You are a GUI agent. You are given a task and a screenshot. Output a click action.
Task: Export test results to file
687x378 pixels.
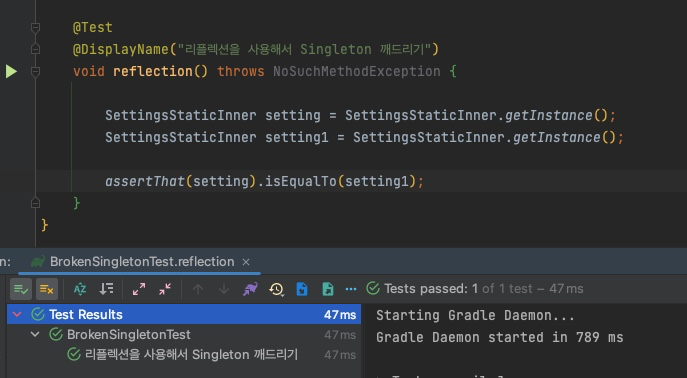click(328, 289)
